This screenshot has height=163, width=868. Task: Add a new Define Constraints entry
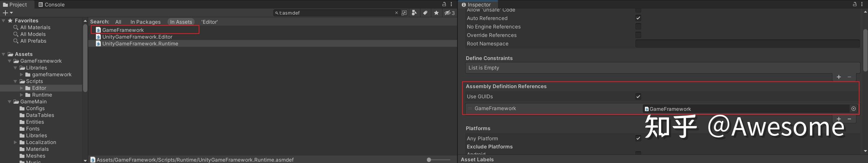point(839,77)
